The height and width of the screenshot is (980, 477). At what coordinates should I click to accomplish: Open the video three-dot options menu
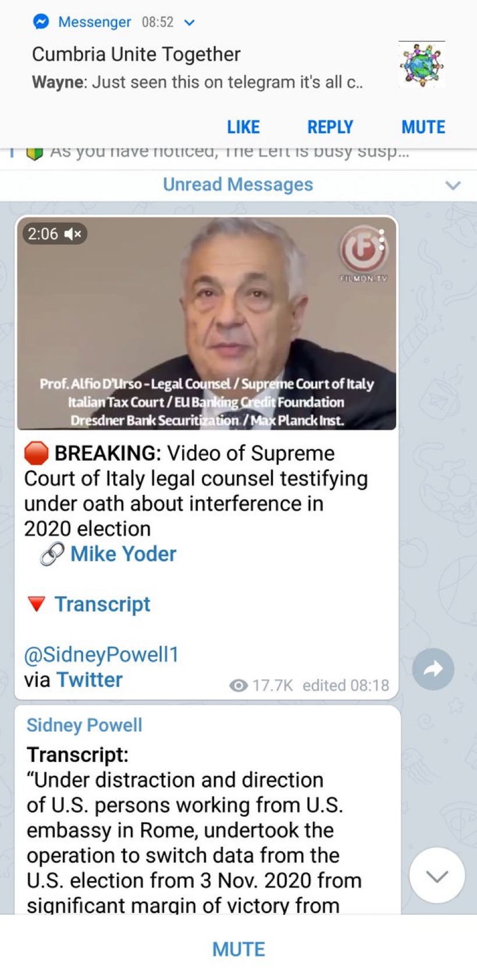click(x=382, y=240)
